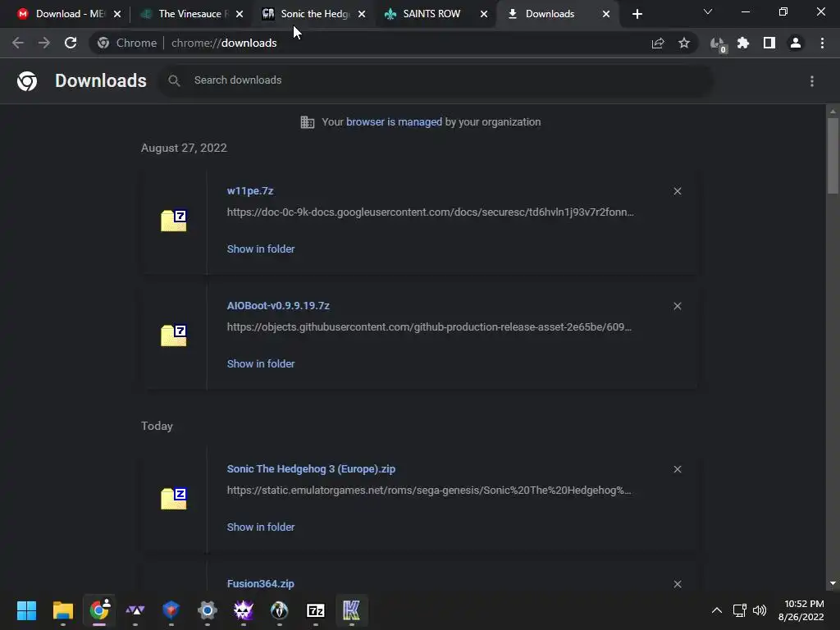Open the Extensions puzzle menu
The image size is (840, 630).
pyautogui.click(x=743, y=43)
